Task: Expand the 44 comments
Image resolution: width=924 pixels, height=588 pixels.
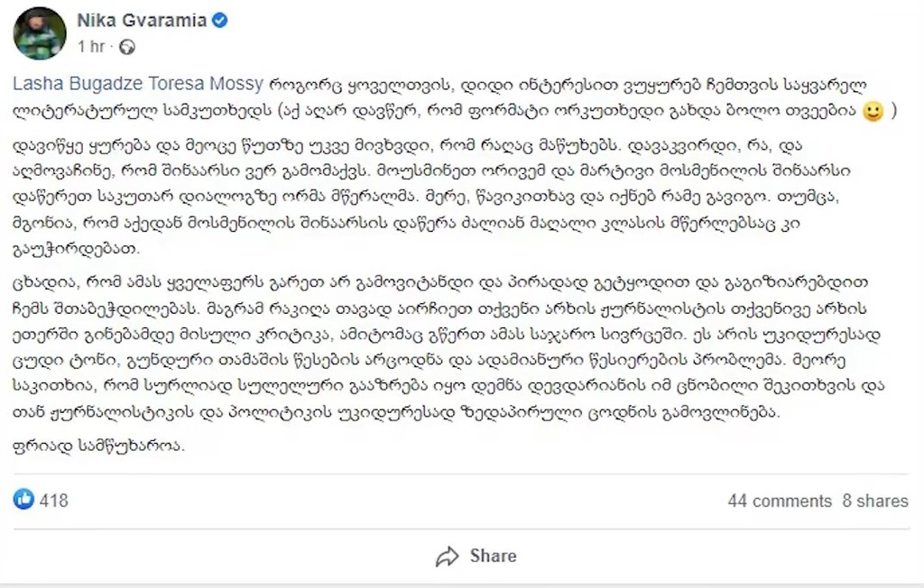Action: coord(780,501)
